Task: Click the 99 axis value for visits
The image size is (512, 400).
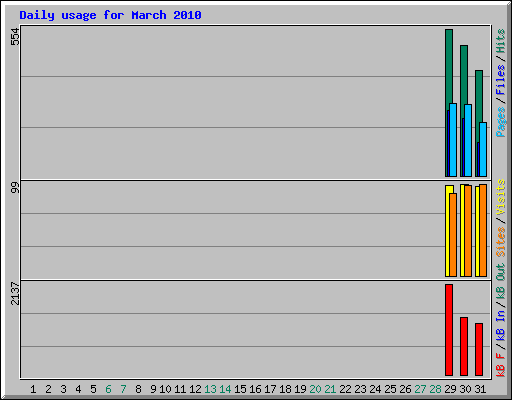Action: click(15, 188)
